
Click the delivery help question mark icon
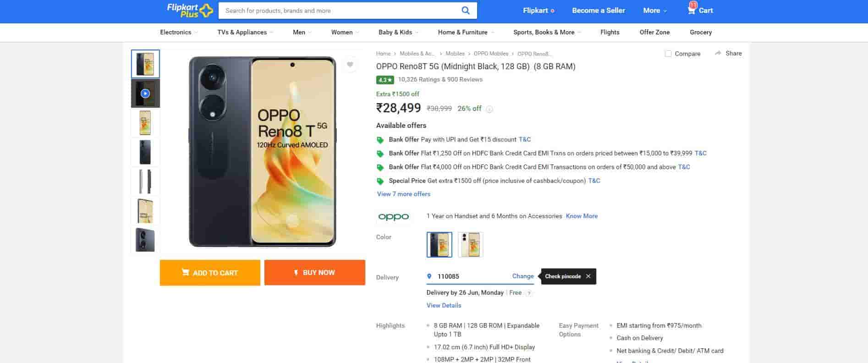[529, 293]
